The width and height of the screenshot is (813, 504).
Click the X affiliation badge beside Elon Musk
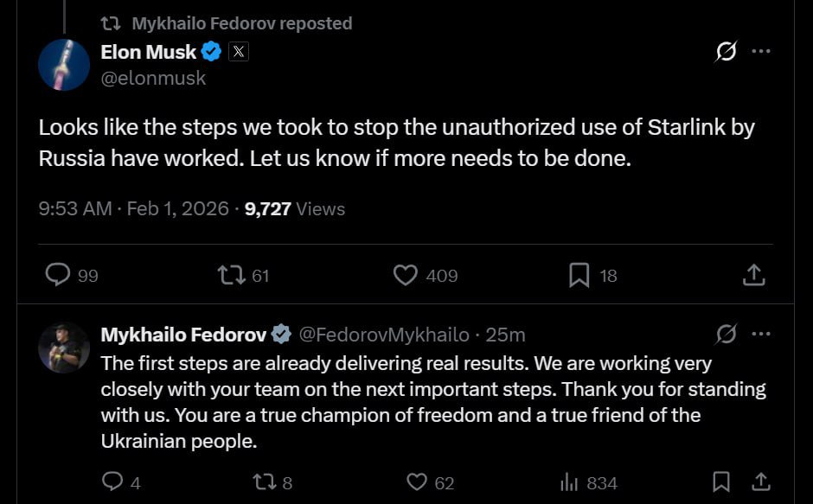click(x=239, y=52)
